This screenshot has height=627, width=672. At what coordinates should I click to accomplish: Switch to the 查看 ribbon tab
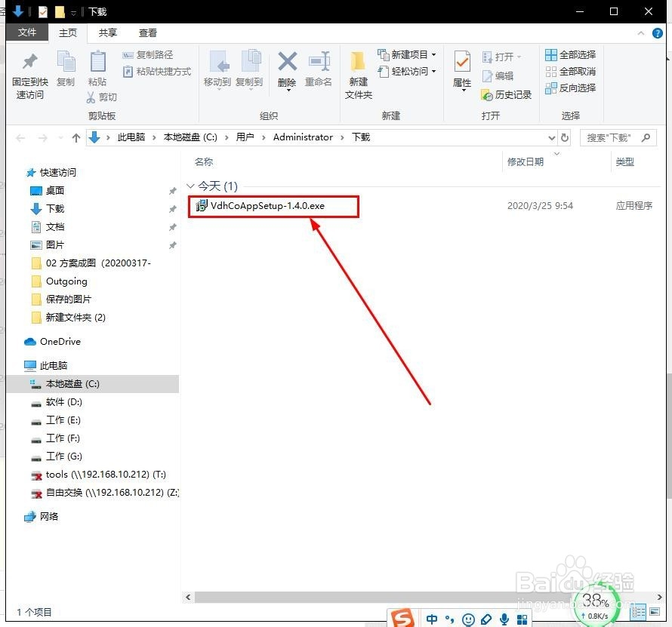click(x=148, y=32)
